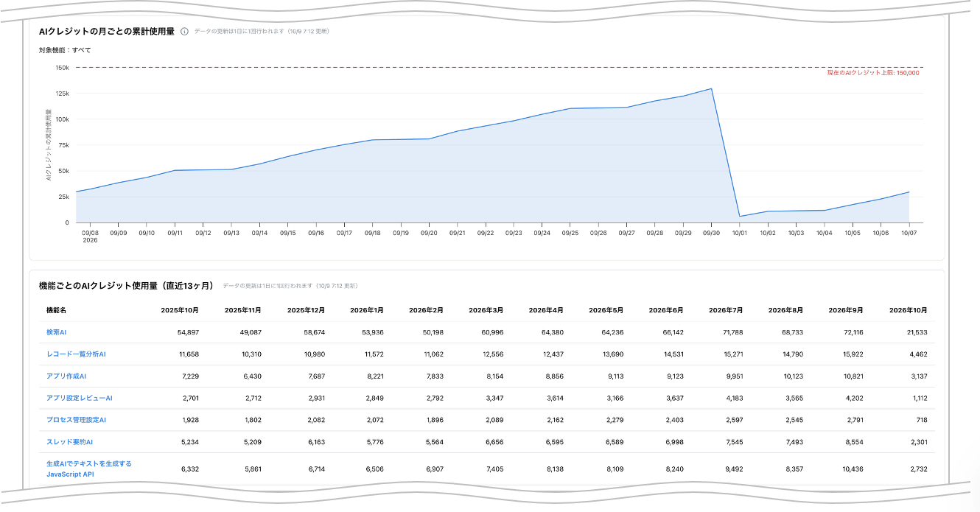Screen dimensions: 980x512
Task: Click the 10/07 data point on chart
Action: tap(909, 192)
